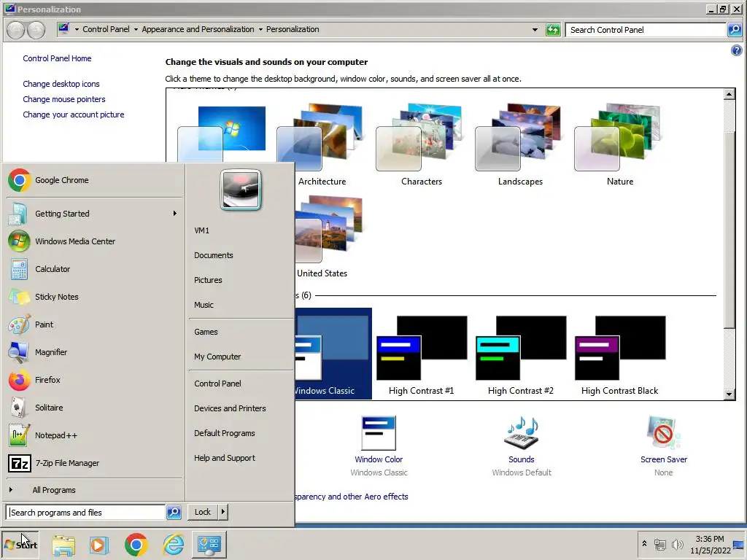
Task: Select the High Contrast Black theme
Action: 620,354
